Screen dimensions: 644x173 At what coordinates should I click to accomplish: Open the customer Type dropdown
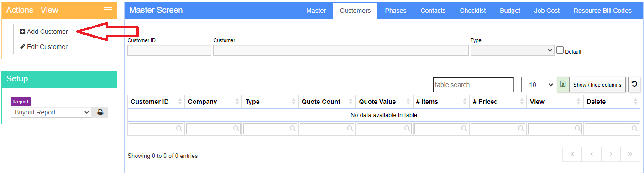pos(513,50)
